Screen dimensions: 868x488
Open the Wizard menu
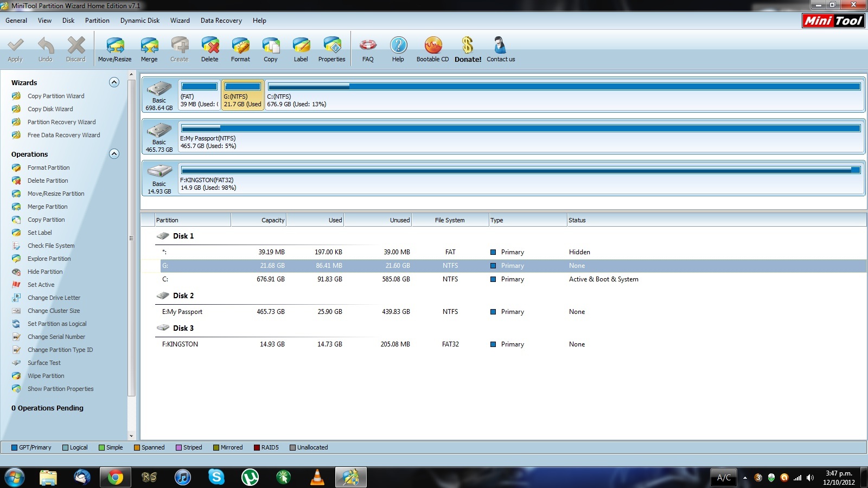180,21
